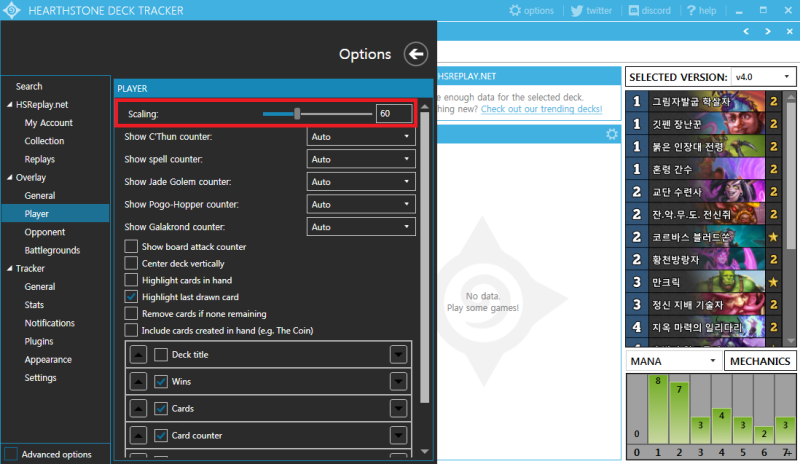The image size is (800, 464).
Task: Disable Highlight last drawn card
Action: click(x=131, y=297)
